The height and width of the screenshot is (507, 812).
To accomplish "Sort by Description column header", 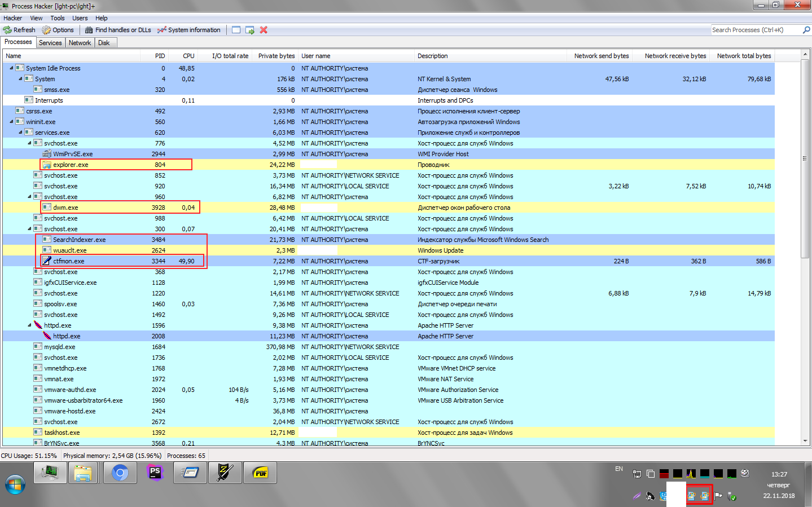I will [490, 56].
